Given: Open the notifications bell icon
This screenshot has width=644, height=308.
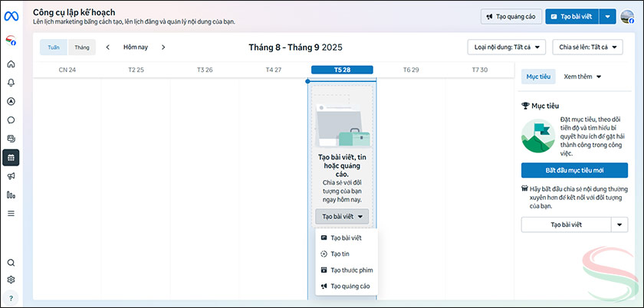Looking at the screenshot, I should click(11, 83).
